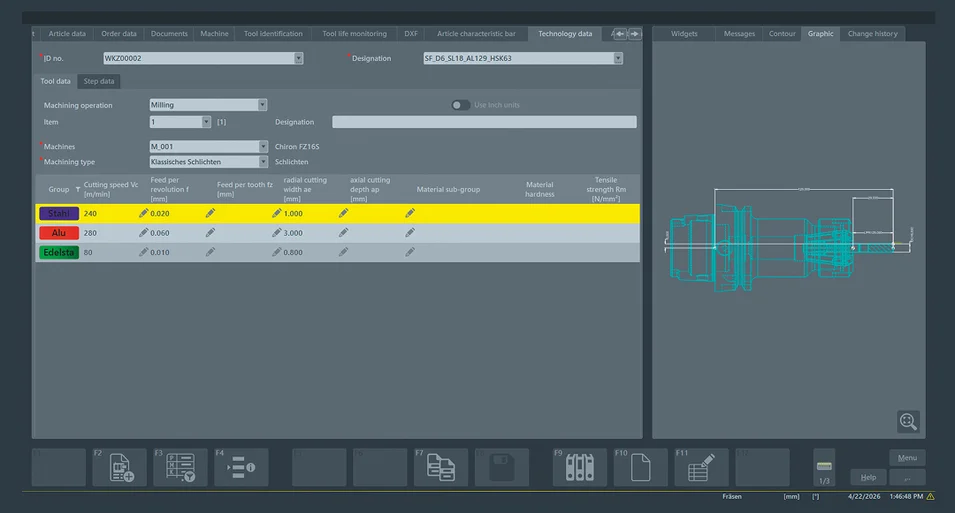
Task: Click the Menu button
Action: (907, 458)
